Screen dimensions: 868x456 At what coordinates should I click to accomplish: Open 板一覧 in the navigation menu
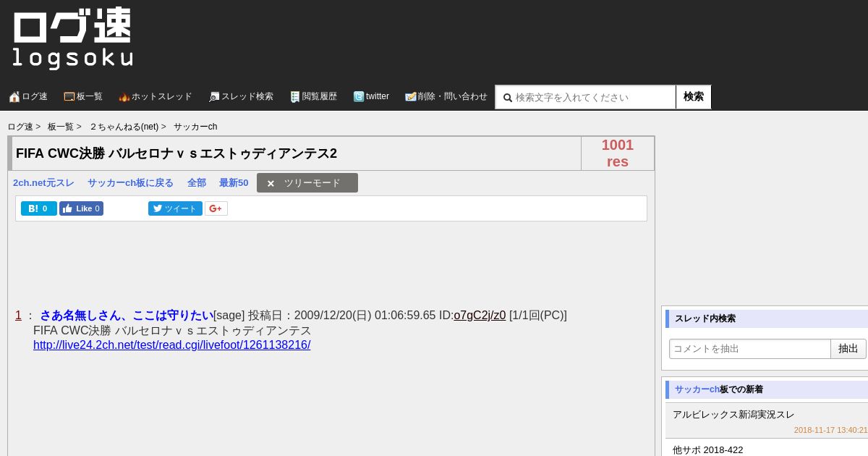90,96
